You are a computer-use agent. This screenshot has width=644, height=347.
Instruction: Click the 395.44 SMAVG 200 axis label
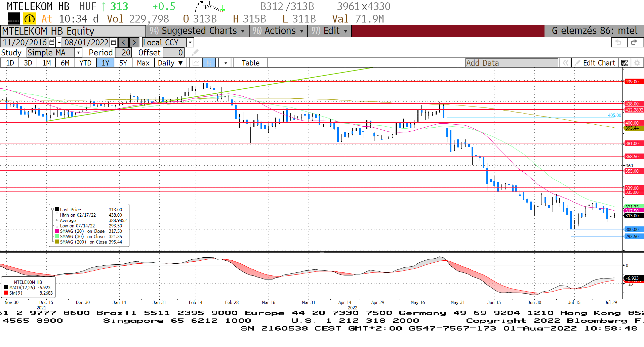pyautogui.click(x=633, y=128)
